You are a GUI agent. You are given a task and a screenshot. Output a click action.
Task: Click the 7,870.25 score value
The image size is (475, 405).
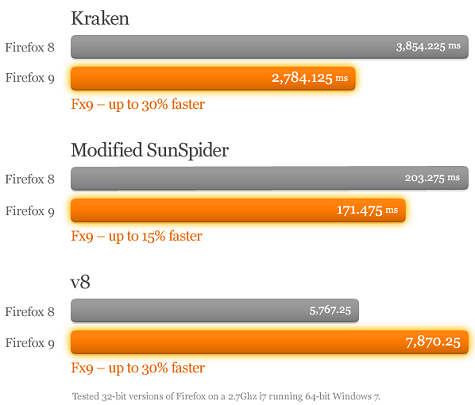pyautogui.click(x=433, y=342)
